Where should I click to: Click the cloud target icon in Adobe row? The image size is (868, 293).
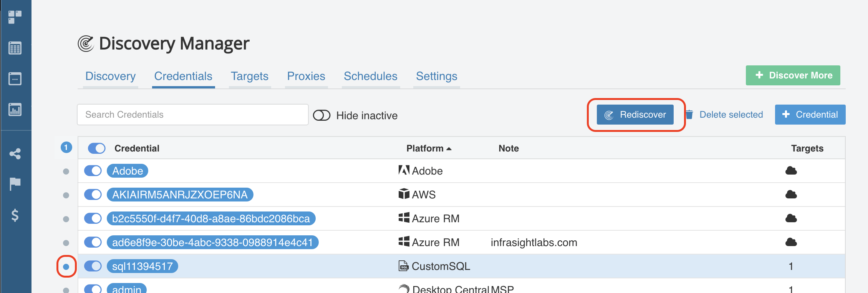point(791,171)
